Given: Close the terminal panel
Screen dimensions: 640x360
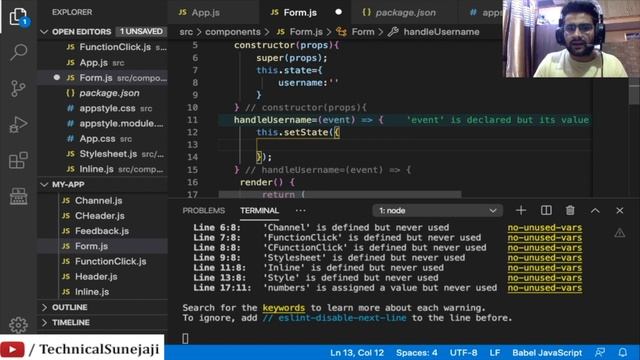Looking at the screenshot, I should pos(620,211).
